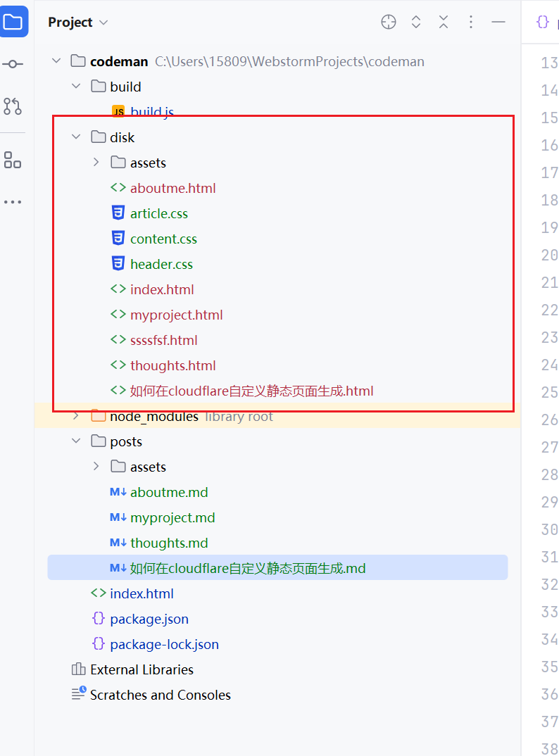Expand the node_modules folder
559x756 pixels.
(x=76, y=417)
